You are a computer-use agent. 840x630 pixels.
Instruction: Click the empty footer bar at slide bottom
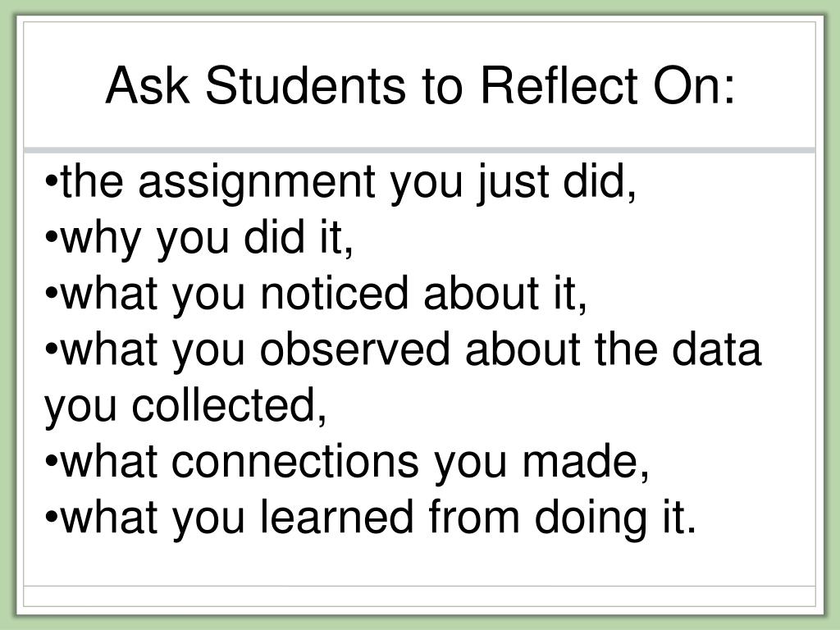(419, 596)
